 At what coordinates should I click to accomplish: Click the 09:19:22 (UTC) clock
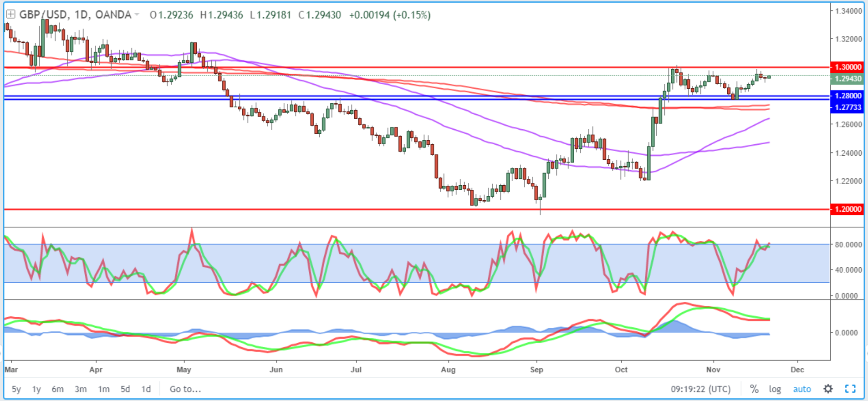click(x=700, y=389)
